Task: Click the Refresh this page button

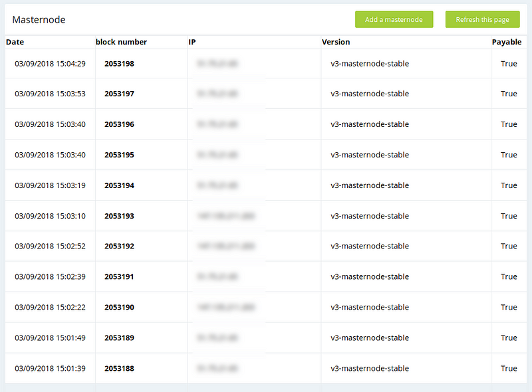Action: click(483, 19)
